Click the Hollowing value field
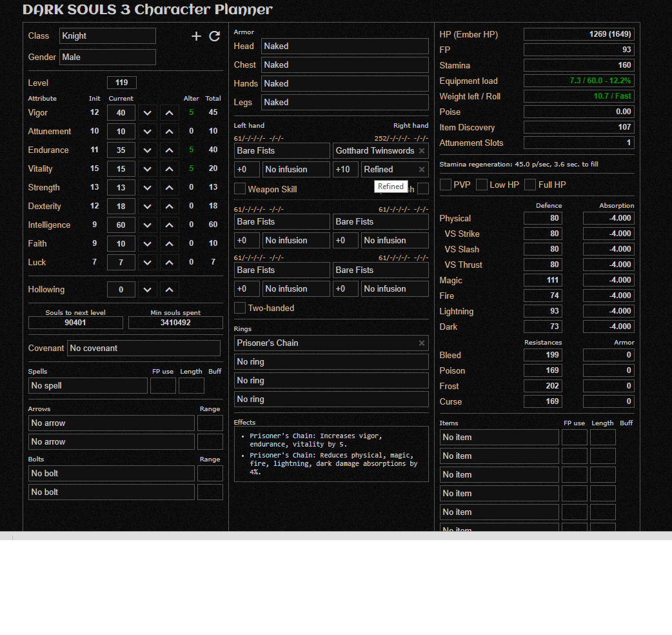672x635 pixels. click(121, 290)
